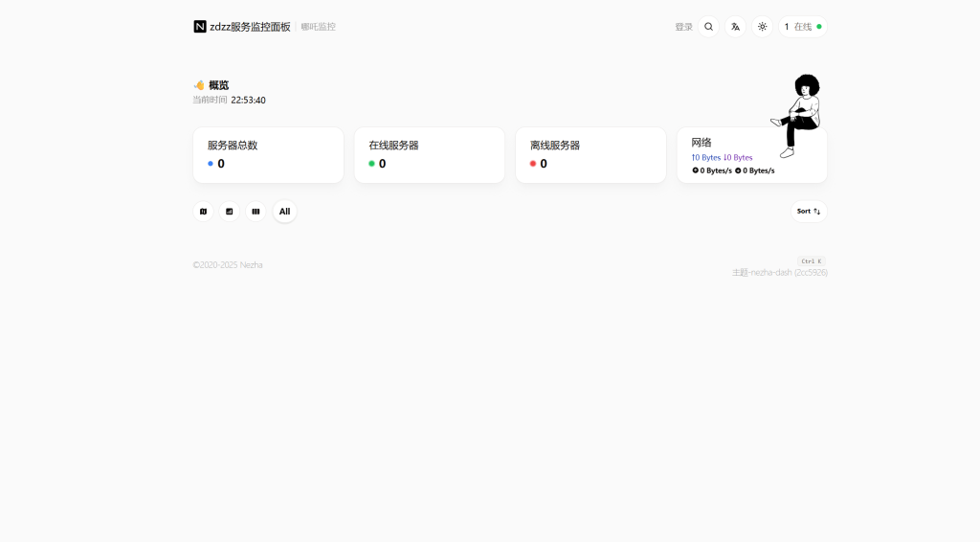980x542 pixels.
Task: Click the blue ↑0 Bytes upload total
Action: [706, 158]
